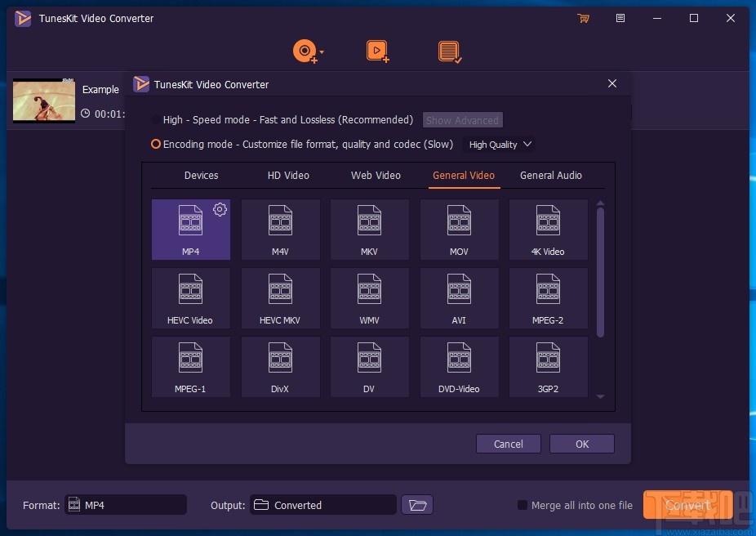The image size is (756, 536).
Task: Pick the DV format tile
Action: tap(369, 367)
